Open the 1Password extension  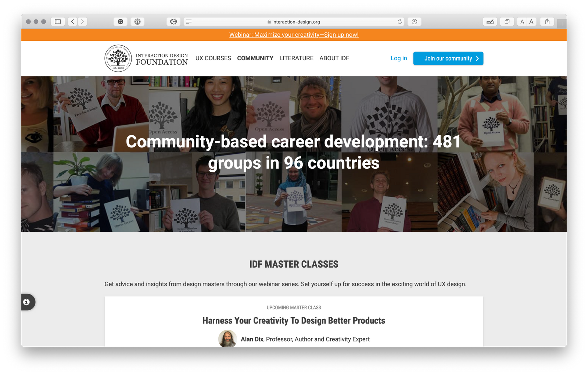click(137, 22)
